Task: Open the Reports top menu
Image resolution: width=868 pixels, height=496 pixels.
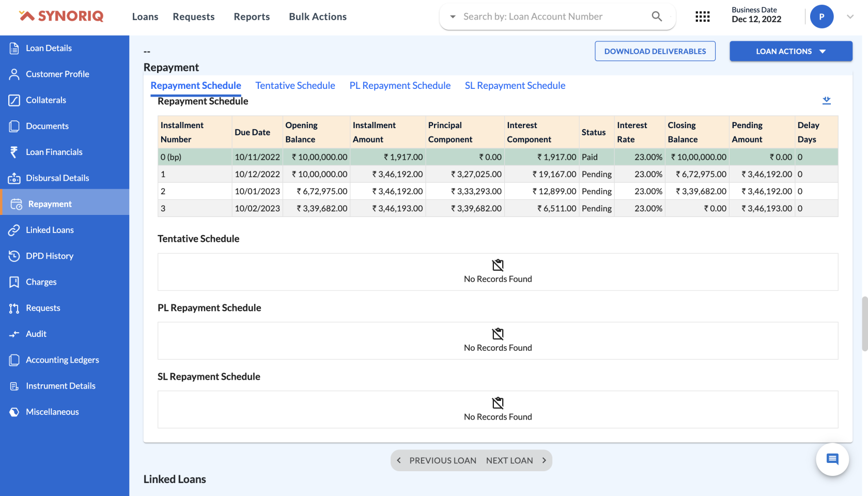Action: [x=252, y=17]
